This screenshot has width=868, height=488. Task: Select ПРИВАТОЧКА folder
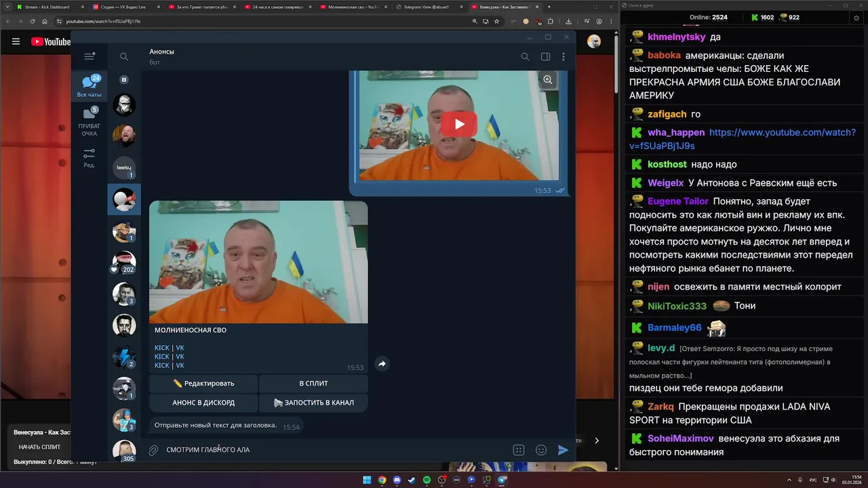tap(89, 121)
